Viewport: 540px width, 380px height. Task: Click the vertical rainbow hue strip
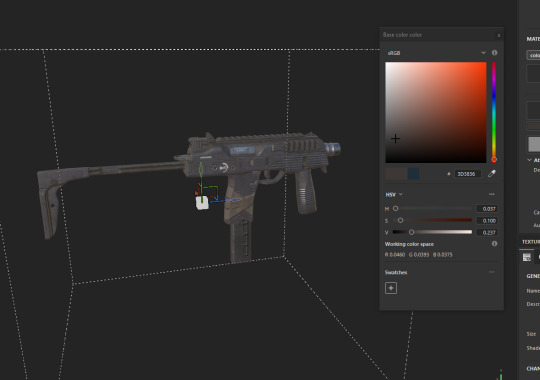click(x=494, y=112)
